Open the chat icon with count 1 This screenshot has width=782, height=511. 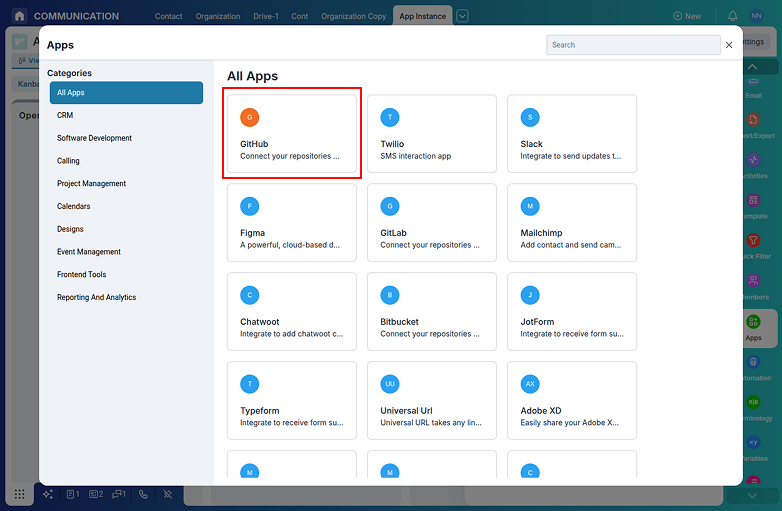119,494
